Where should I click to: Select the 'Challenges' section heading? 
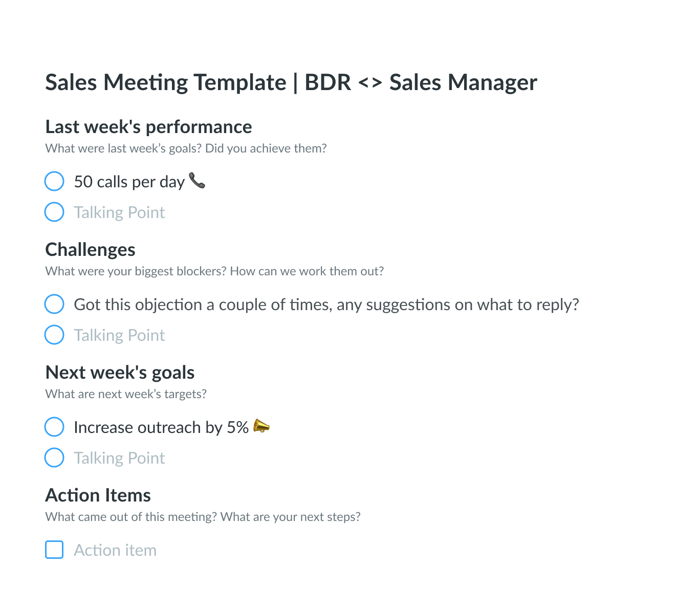point(91,250)
